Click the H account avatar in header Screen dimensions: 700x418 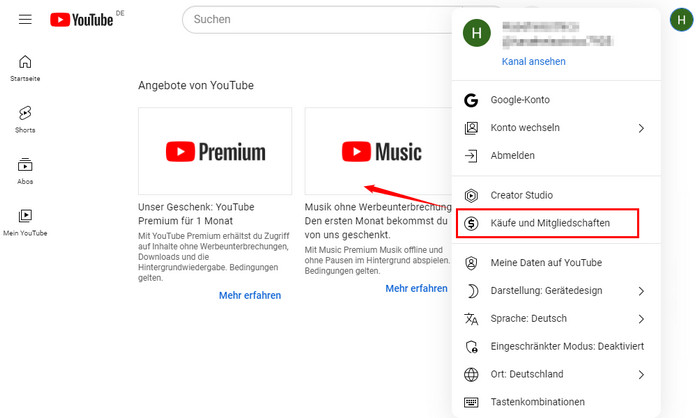(x=681, y=20)
